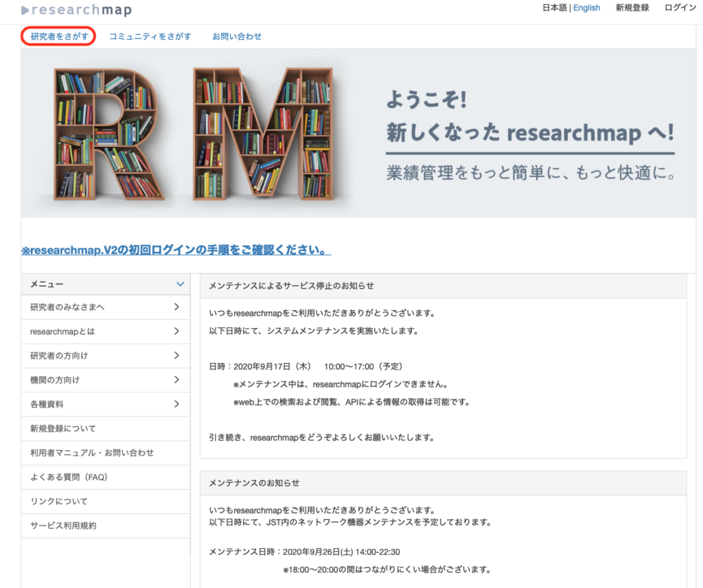
Task: Click メンテナンスによるサービス停止のお知らせ heading
Action: pyautogui.click(x=291, y=285)
